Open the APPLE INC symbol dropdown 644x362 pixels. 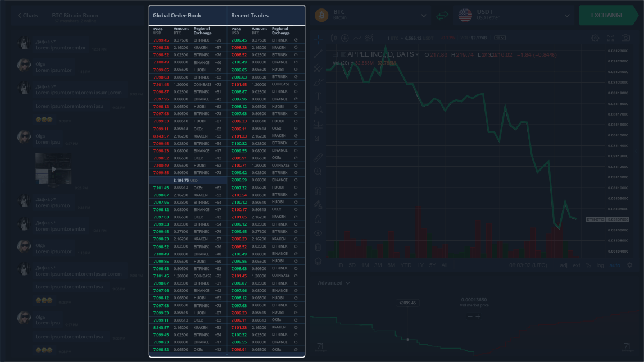tap(416, 54)
